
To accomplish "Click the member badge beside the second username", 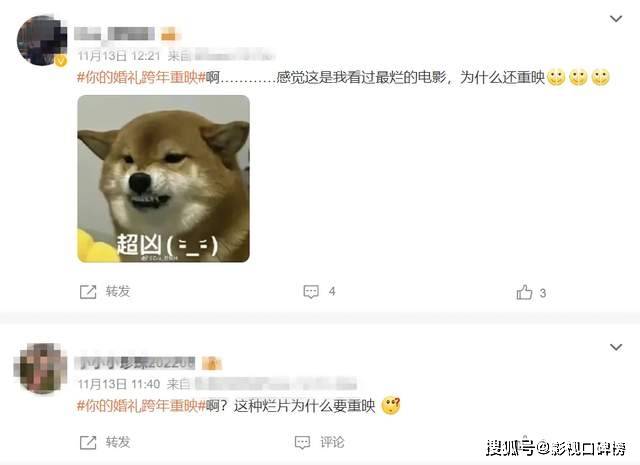I will click(x=211, y=363).
